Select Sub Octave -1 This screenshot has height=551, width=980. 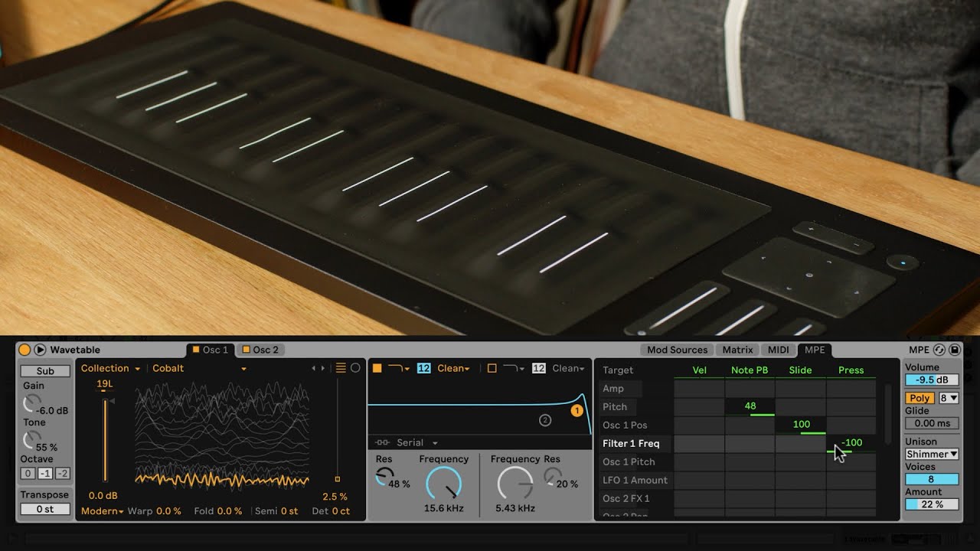click(x=45, y=474)
